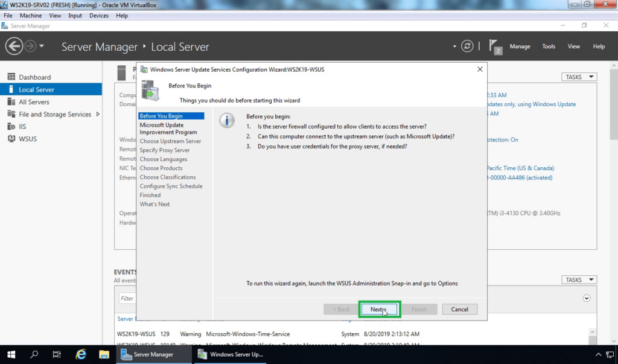Click the File and Storage Services icon
Screen dimensions: 618x364
(x=11, y=114)
